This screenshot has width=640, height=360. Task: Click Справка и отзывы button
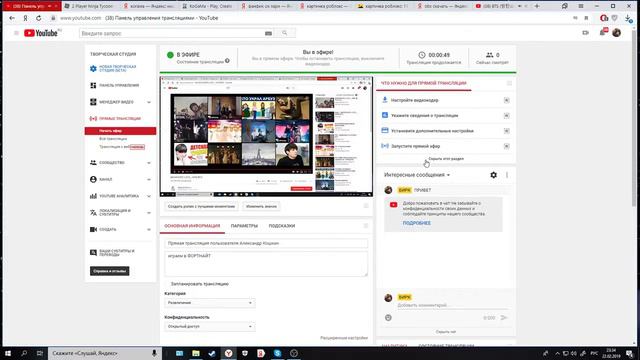109,271
